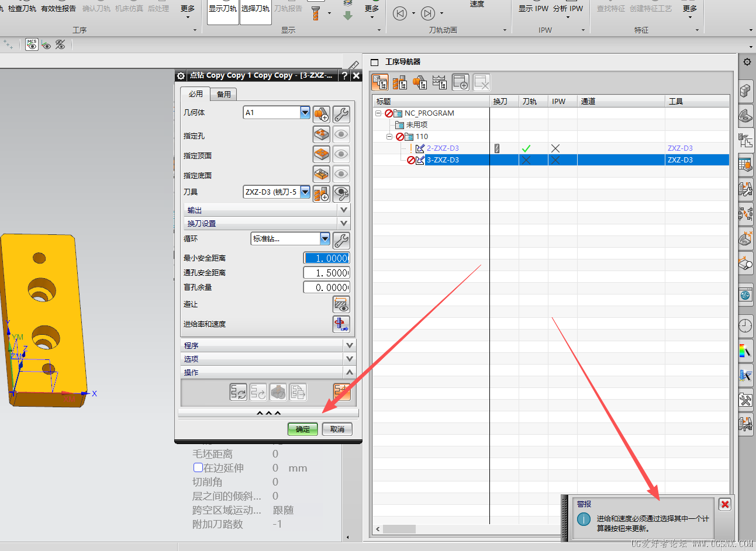This screenshot has height=551, width=756.
Task: Click the 显示刀轨 ribbon button
Action: pos(223,12)
